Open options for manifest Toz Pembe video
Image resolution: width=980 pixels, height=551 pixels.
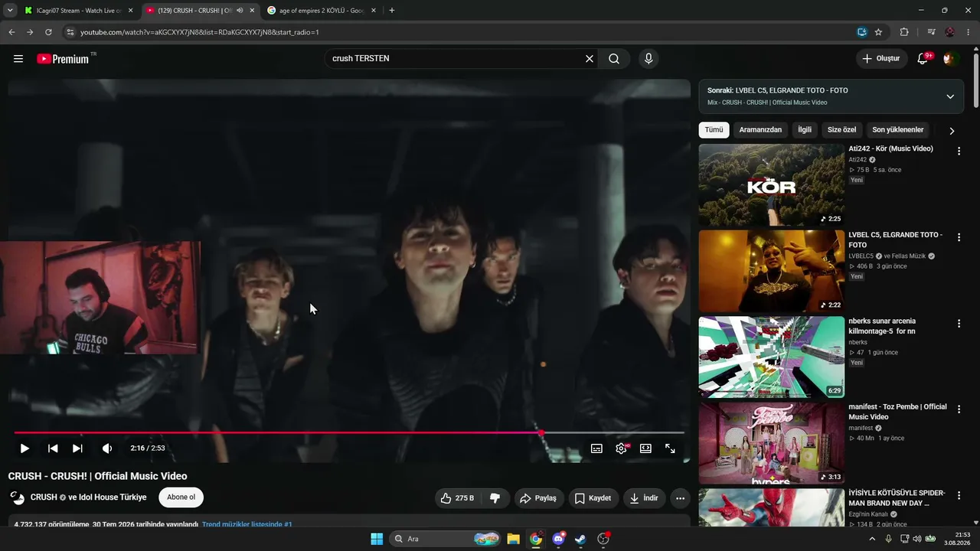coord(959,409)
